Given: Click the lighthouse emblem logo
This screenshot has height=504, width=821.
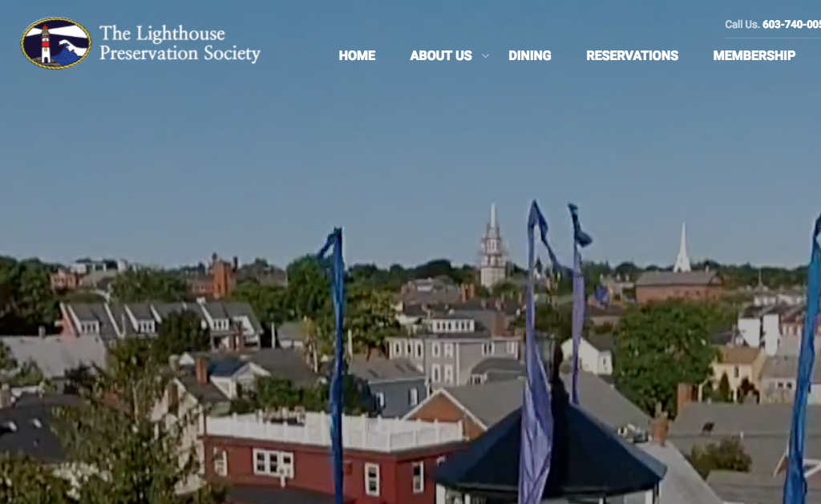Looking at the screenshot, I should [55, 43].
